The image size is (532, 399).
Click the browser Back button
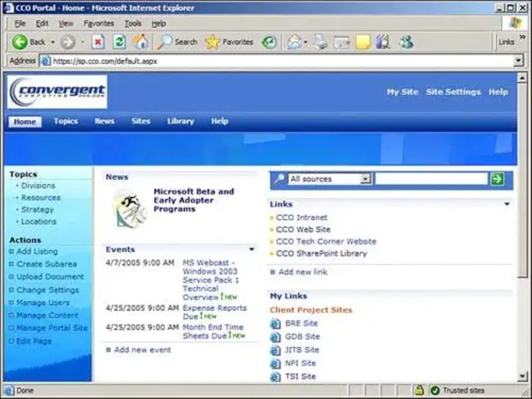[x=29, y=42]
